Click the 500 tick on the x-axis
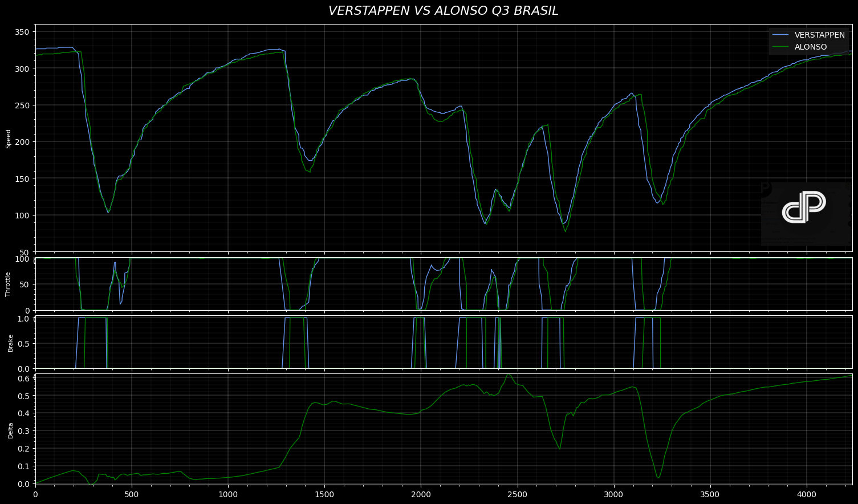 132,494
